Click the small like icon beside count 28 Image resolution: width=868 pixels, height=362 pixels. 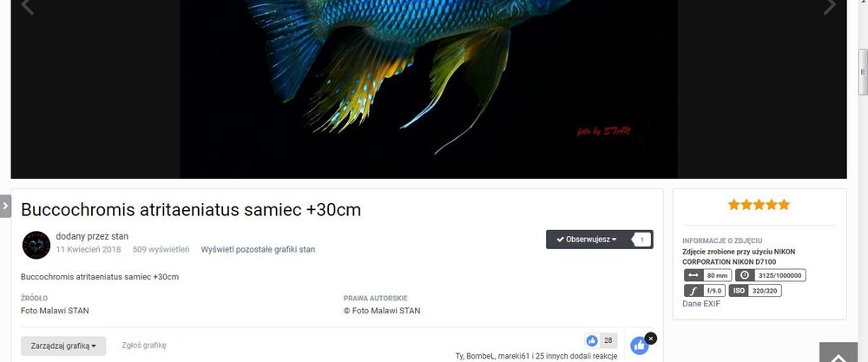pyautogui.click(x=592, y=340)
